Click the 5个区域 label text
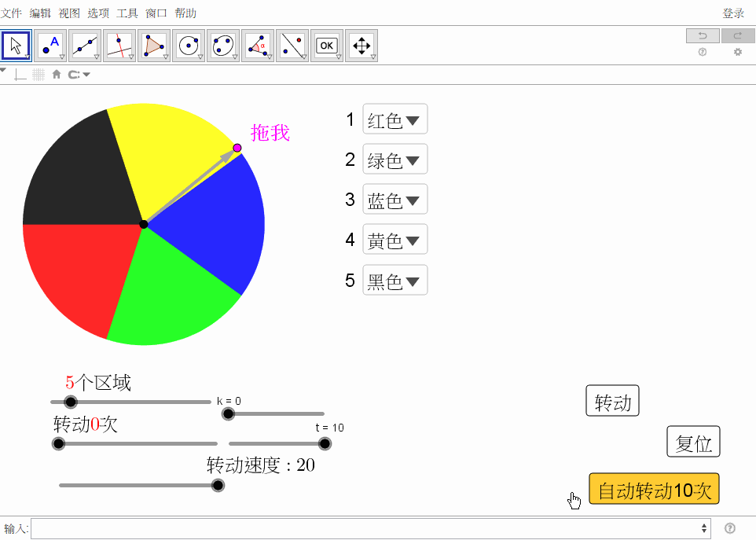 (98, 383)
